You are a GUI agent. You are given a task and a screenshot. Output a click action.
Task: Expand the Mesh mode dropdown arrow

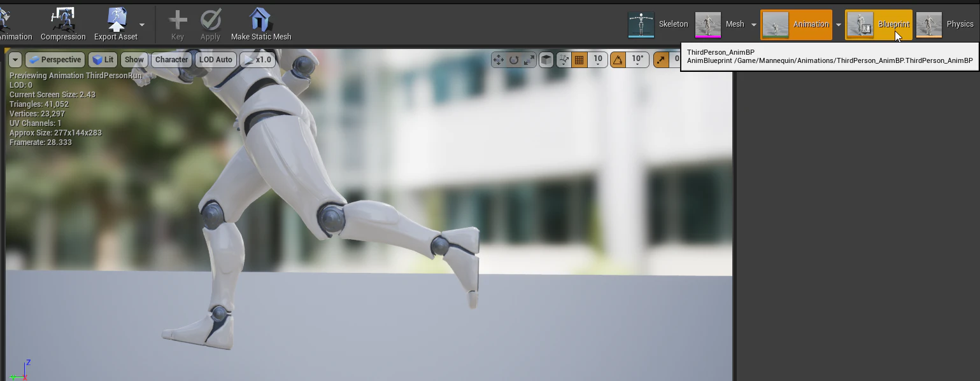(x=754, y=25)
